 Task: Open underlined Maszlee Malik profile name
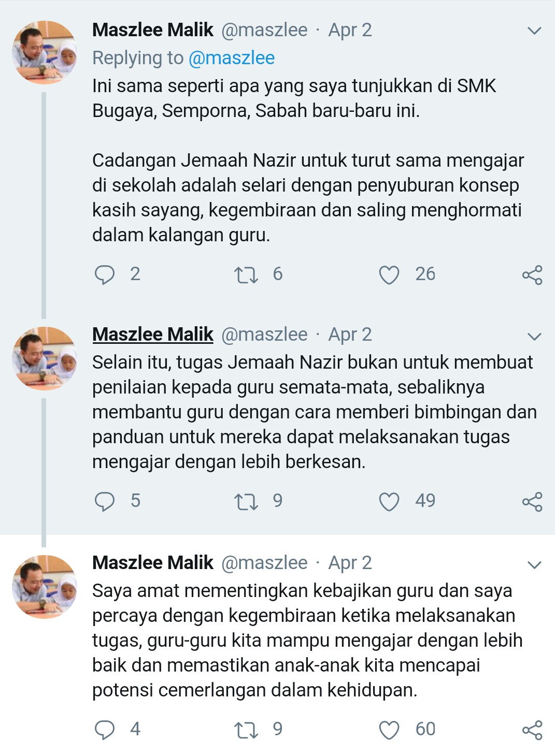coord(153,335)
